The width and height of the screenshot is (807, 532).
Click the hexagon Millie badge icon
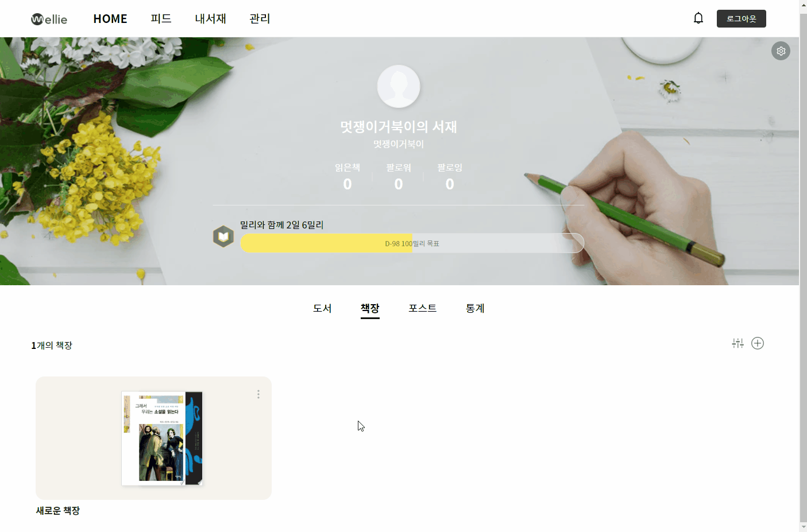(x=223, y=236)
